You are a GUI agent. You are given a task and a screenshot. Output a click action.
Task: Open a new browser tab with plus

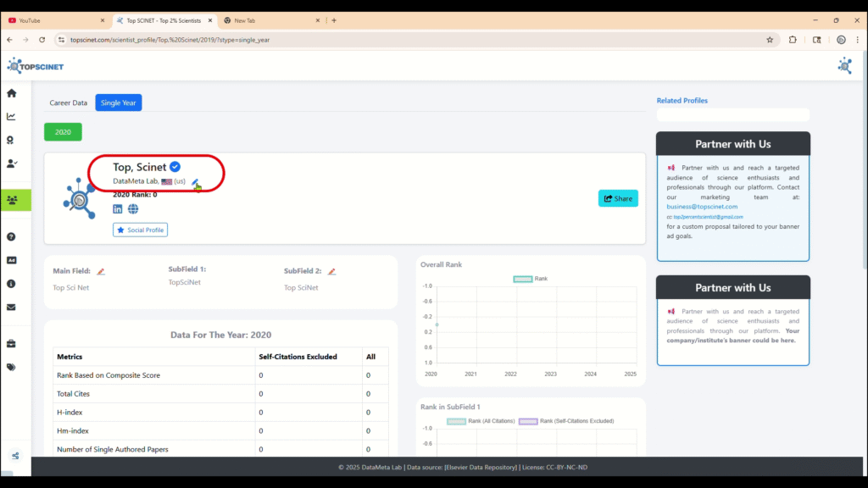(x=334, y=20)
